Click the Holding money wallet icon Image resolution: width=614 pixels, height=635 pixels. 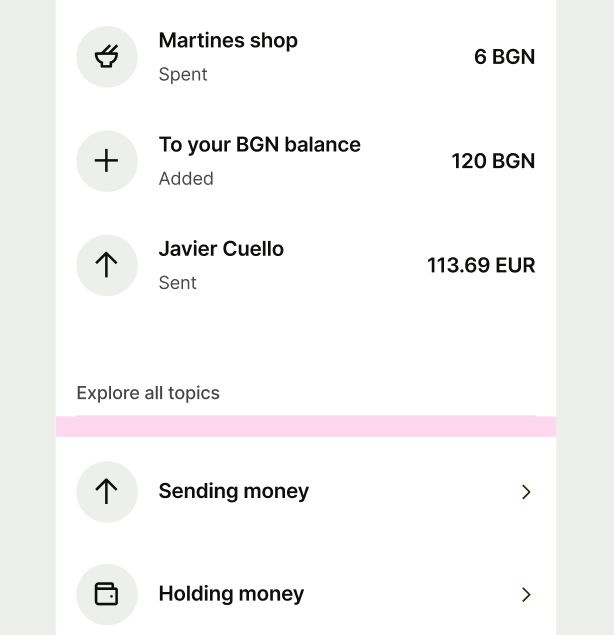[x=106, y=594]
